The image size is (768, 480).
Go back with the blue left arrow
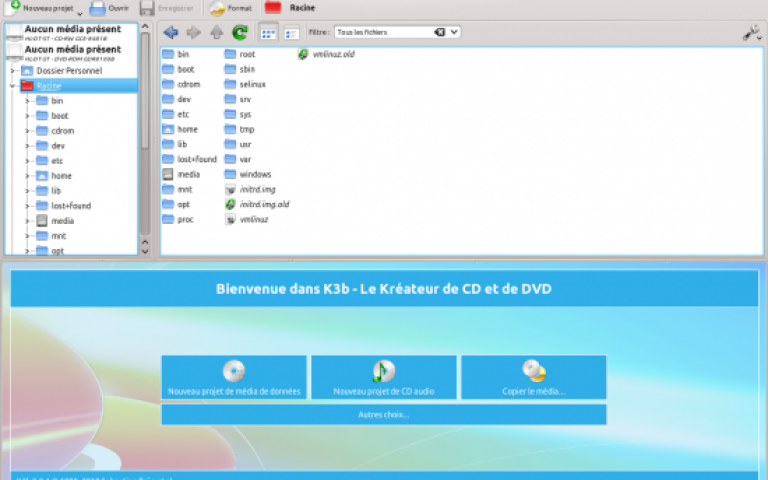click(171, 32)
